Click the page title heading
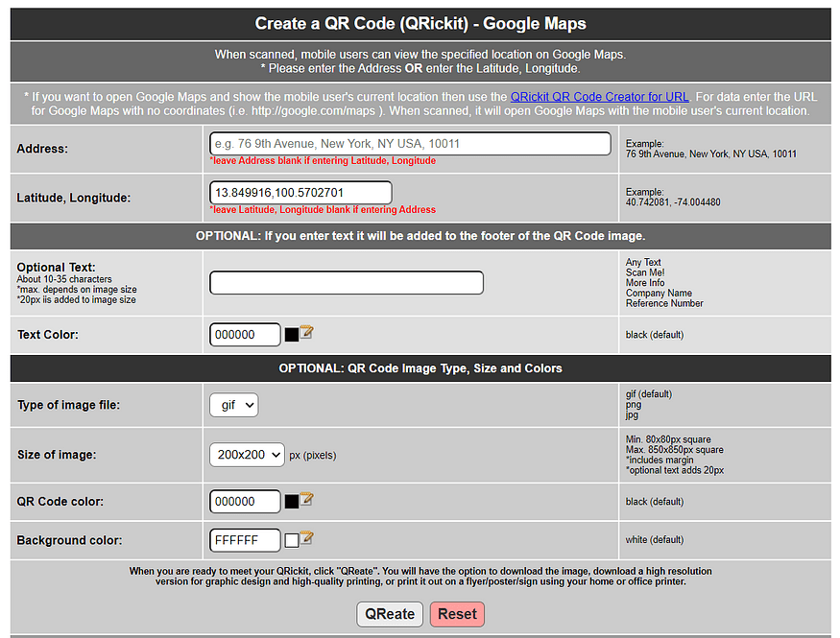This screenshot has width=840, height=638. [420, 24]
